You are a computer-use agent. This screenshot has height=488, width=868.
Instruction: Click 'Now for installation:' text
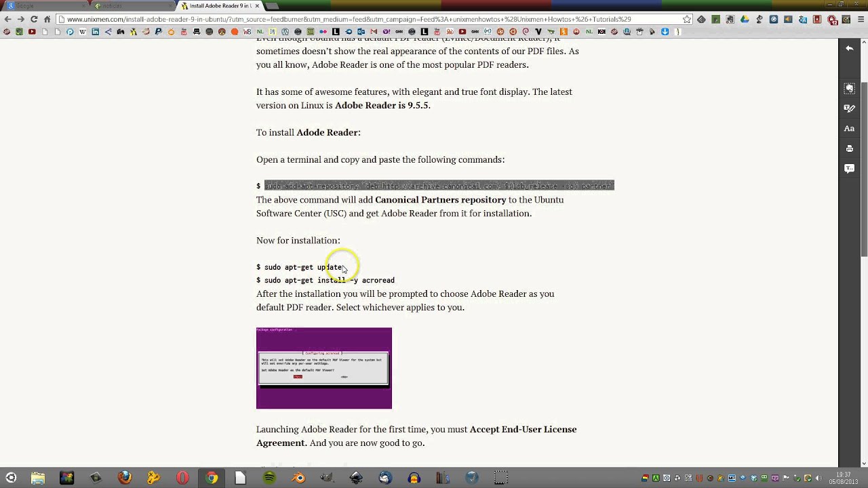pos(298,241)
